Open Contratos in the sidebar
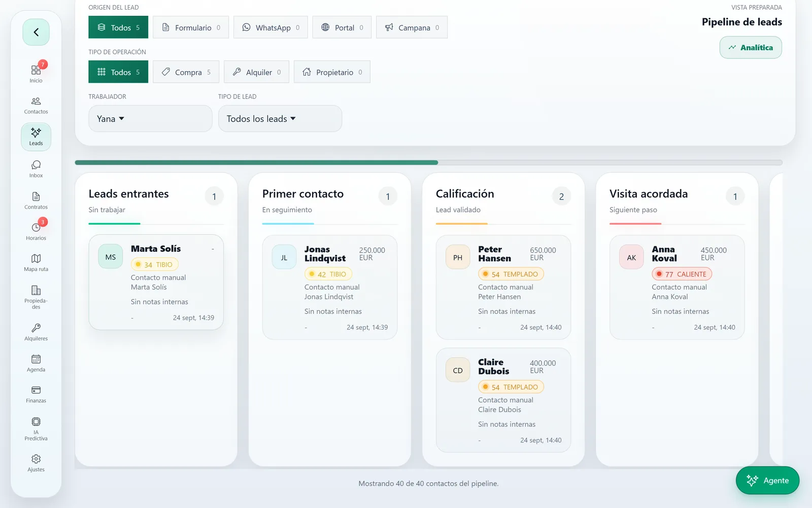The width and height of the screenshot is (812, 508). tap(36, 200)
